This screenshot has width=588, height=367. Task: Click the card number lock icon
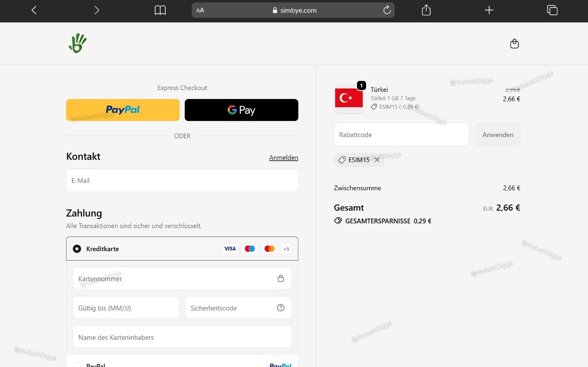pyautogui.click(x=281, y=279)
